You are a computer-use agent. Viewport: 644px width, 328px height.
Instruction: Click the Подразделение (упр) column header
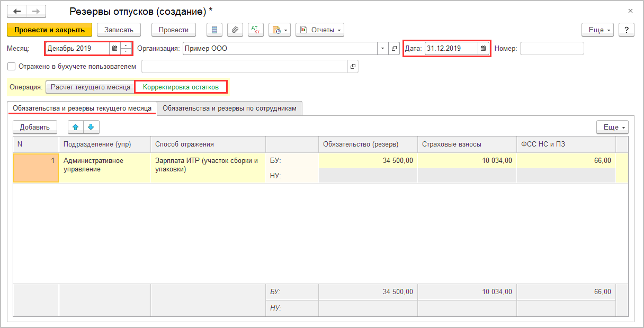[x=105, y=144]
